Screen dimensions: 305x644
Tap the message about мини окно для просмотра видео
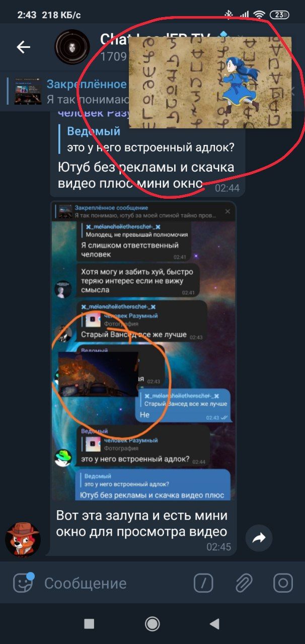[x=142, y=524]
